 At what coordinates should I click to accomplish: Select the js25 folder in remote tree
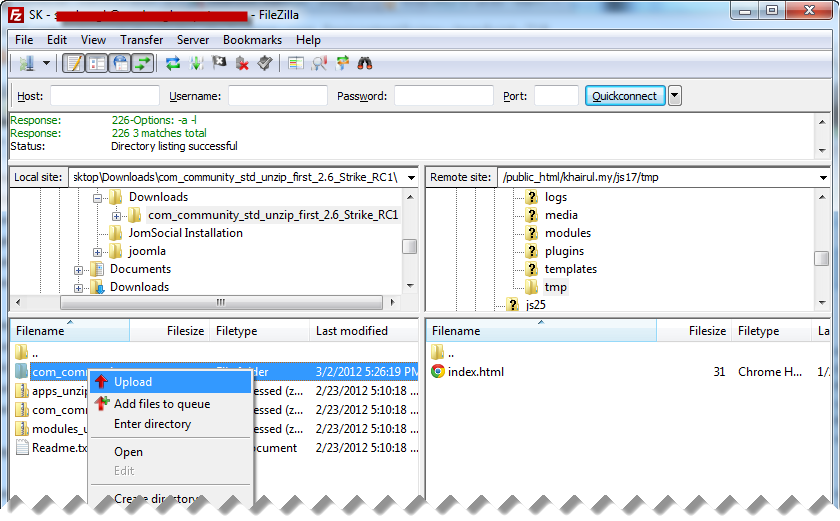pyautogui.click(x=536, y=305)
